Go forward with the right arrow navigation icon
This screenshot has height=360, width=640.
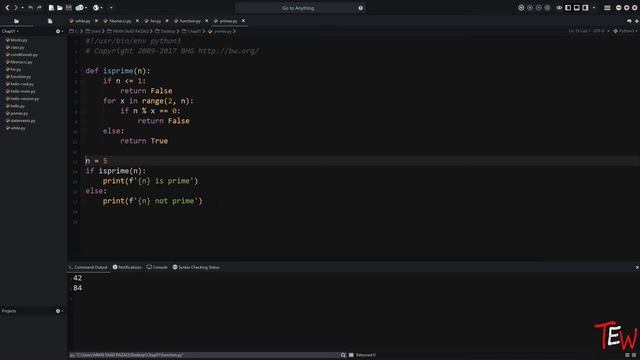pyautogui.click(x=16, y=8)
